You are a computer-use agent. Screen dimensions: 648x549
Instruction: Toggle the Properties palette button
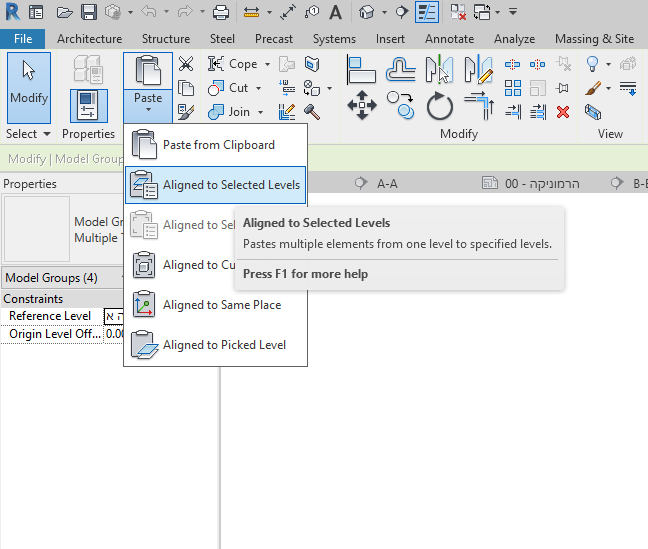[x=88, y=106]
